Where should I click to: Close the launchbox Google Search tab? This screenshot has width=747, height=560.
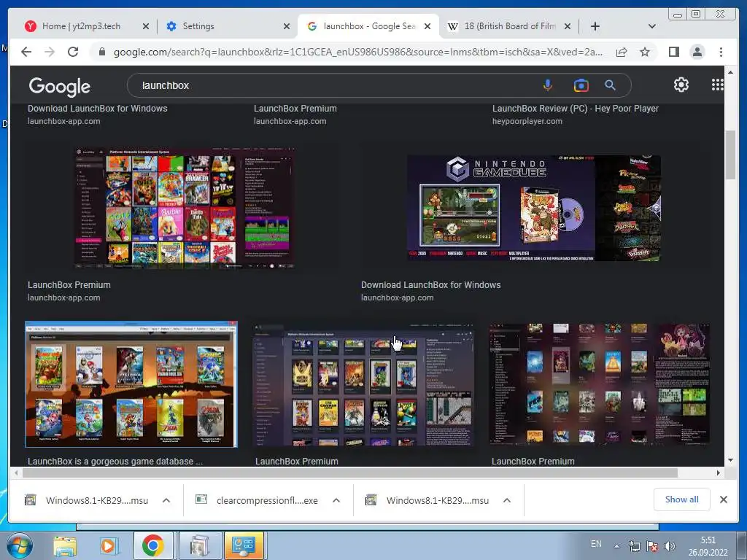[427, 26]
